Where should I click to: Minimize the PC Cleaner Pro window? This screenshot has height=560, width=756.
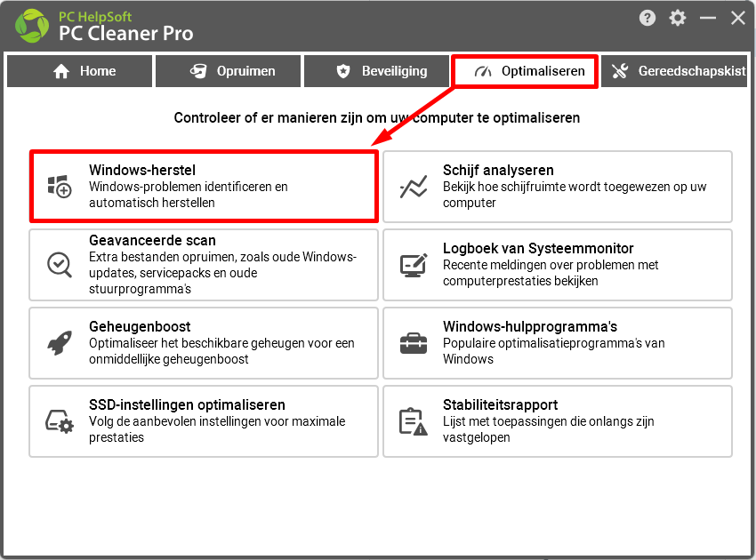(708, 19)
